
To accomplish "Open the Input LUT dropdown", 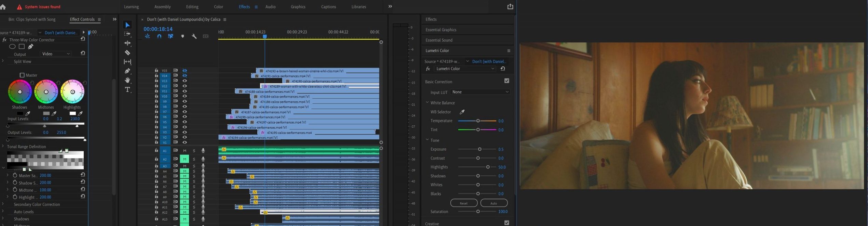I will point(480,92).
